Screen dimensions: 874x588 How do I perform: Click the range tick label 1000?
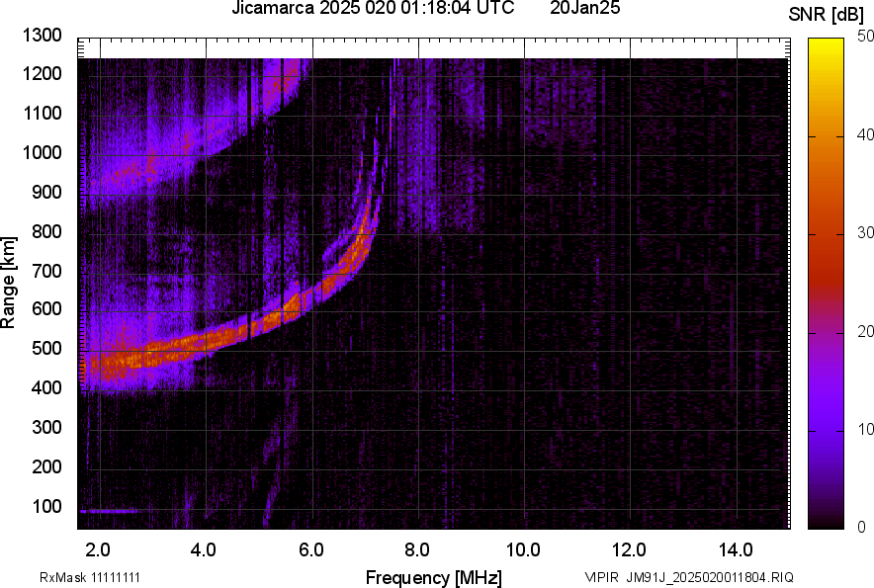point(42,152)
